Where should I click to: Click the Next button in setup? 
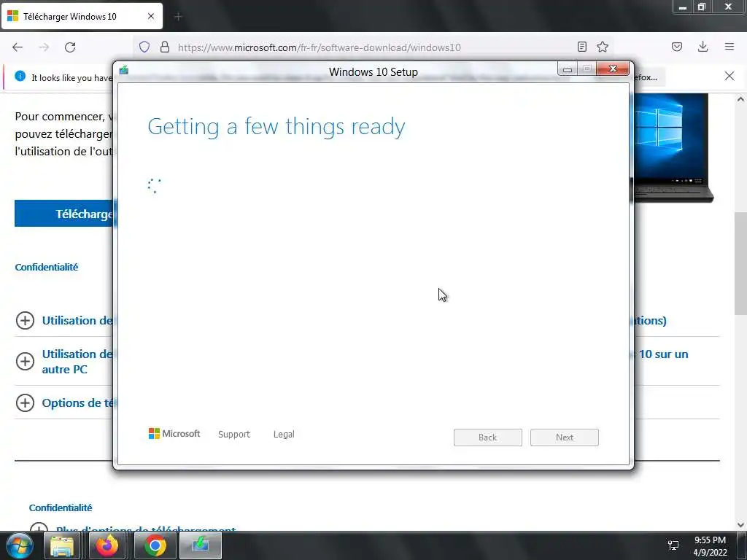coord(565,437)
